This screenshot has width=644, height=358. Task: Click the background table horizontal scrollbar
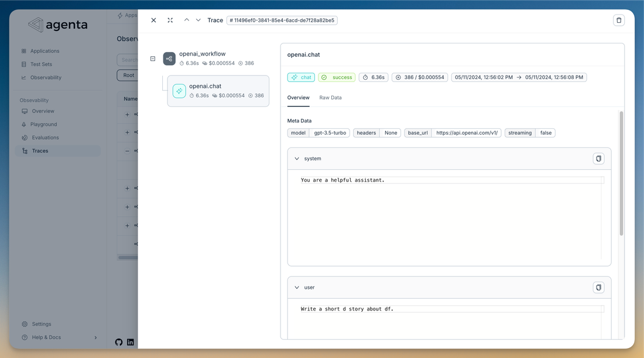click(128, 258)
